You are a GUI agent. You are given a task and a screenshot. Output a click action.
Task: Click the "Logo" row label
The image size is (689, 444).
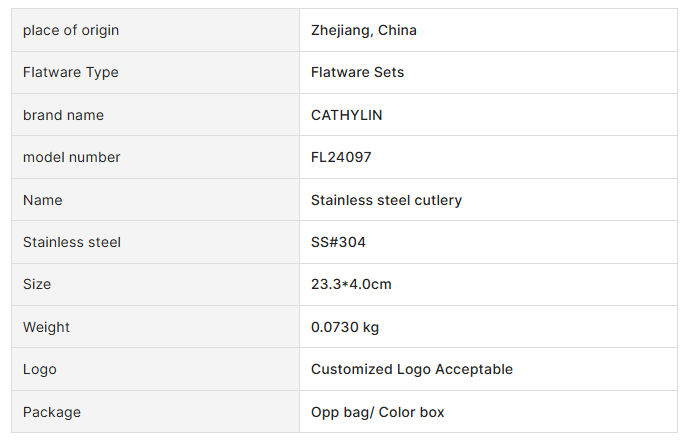(x=40, y=369)
